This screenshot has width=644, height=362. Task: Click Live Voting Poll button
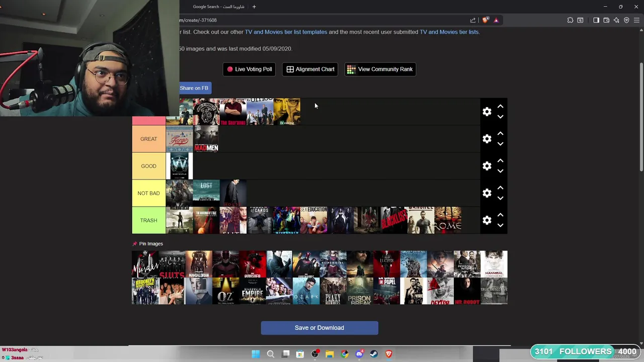(x=249, y=69)
